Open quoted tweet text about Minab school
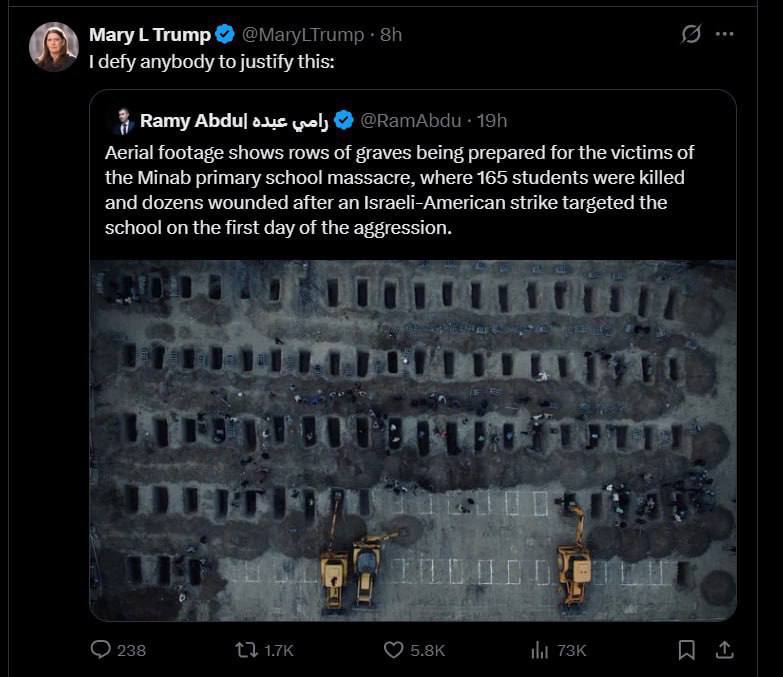Viewport: 783px width, 677px height. (x=400, y=190)
